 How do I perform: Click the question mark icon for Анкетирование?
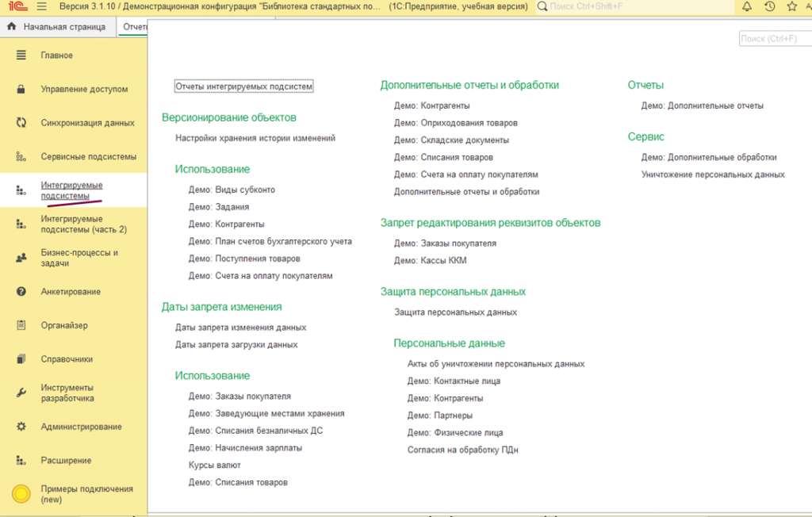click(21, 292)
